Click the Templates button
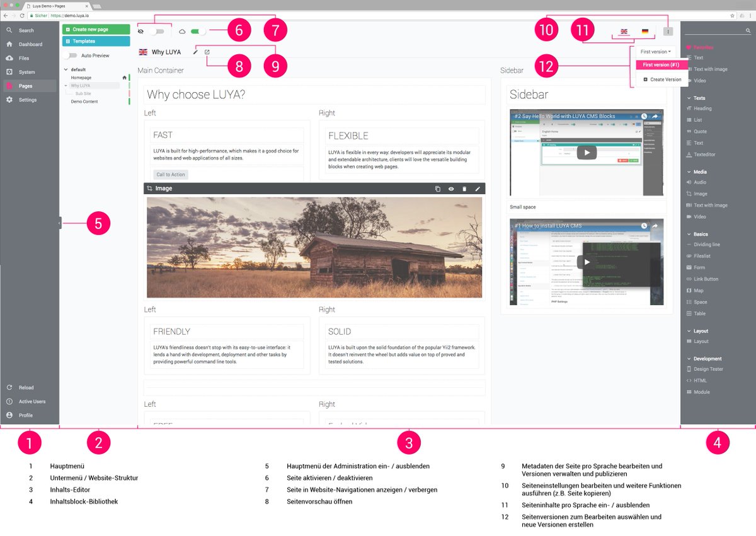756x536 pixels. pos(96,41)
